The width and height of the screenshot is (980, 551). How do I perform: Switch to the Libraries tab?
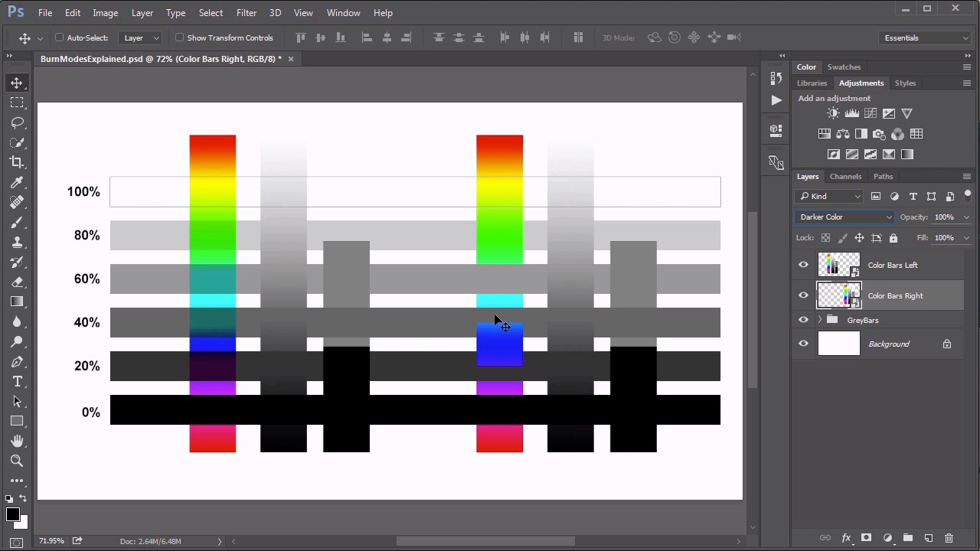click(812, 83)
